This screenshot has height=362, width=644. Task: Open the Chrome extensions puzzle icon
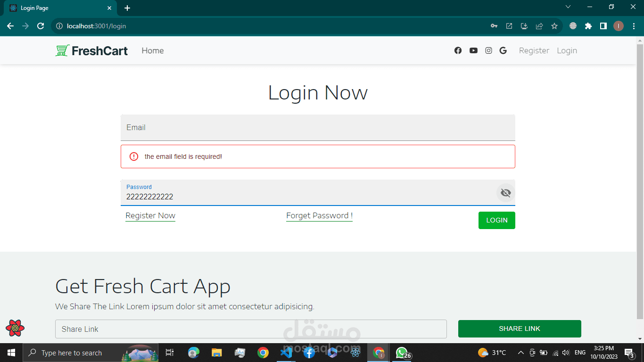[x=588, y=26]
